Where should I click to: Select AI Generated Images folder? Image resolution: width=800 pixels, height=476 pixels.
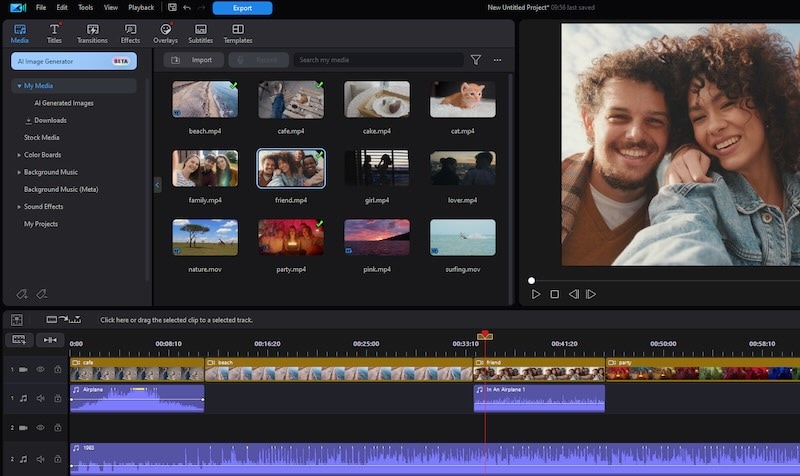64,103
